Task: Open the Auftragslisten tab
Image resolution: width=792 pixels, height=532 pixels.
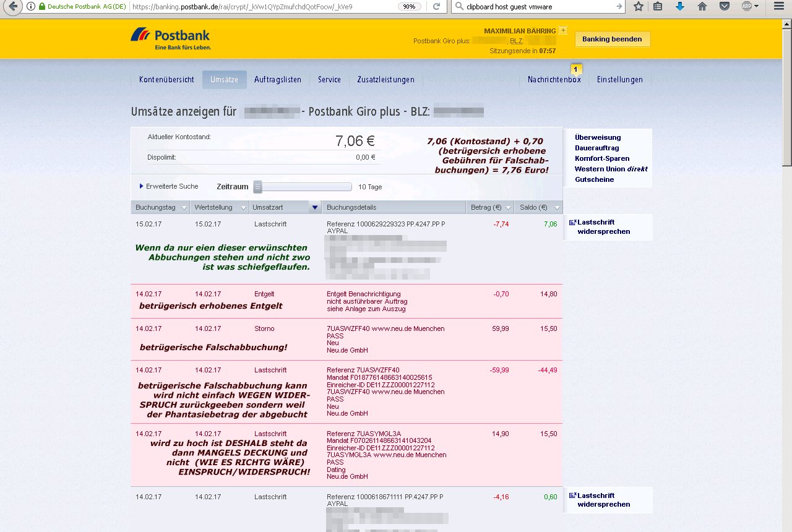Action: [278, 80]
